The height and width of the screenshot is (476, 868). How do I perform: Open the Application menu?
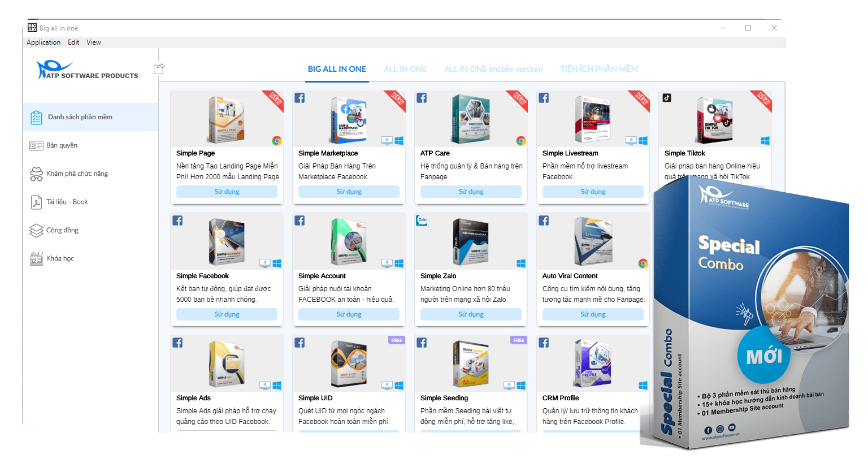(44, 42)
